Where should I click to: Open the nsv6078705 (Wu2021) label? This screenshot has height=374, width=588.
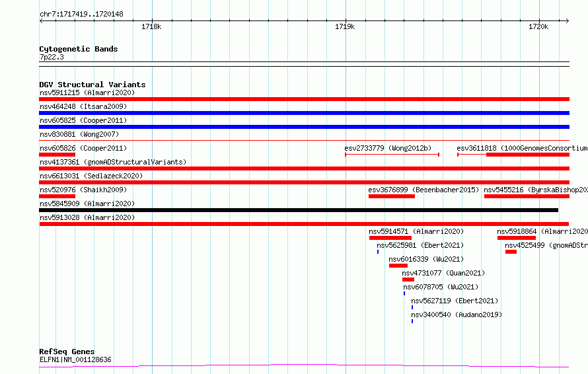(x=441, y=287)
